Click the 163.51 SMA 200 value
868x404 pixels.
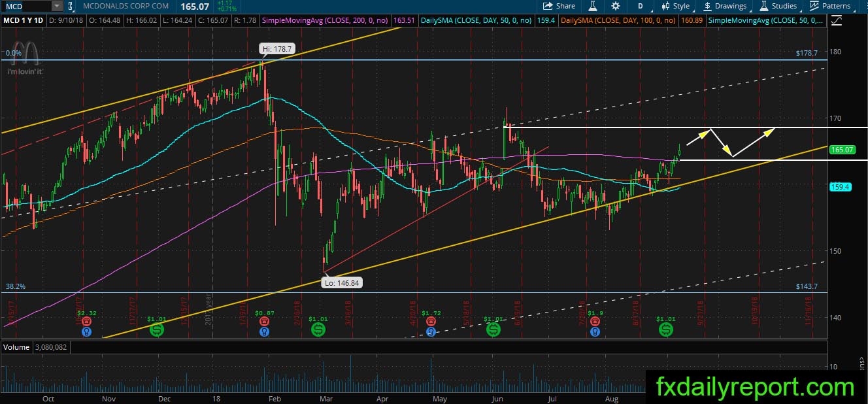tap(405, 21)
